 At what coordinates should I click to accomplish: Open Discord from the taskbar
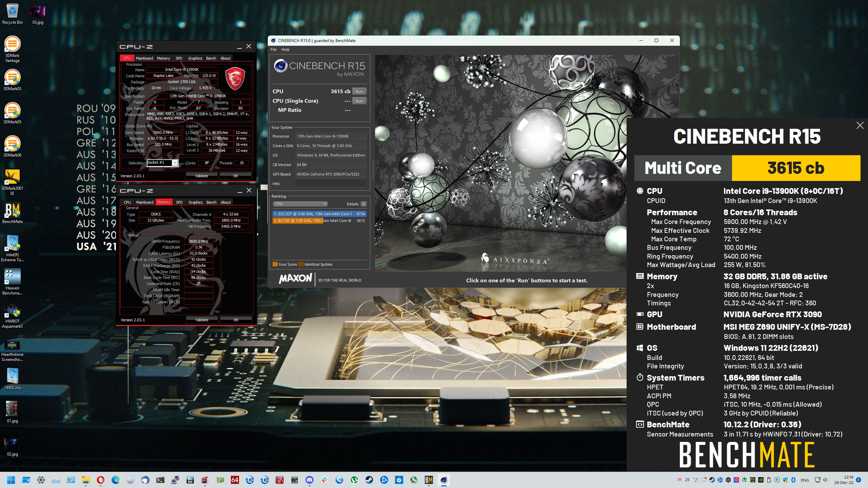tap(310, 480)
